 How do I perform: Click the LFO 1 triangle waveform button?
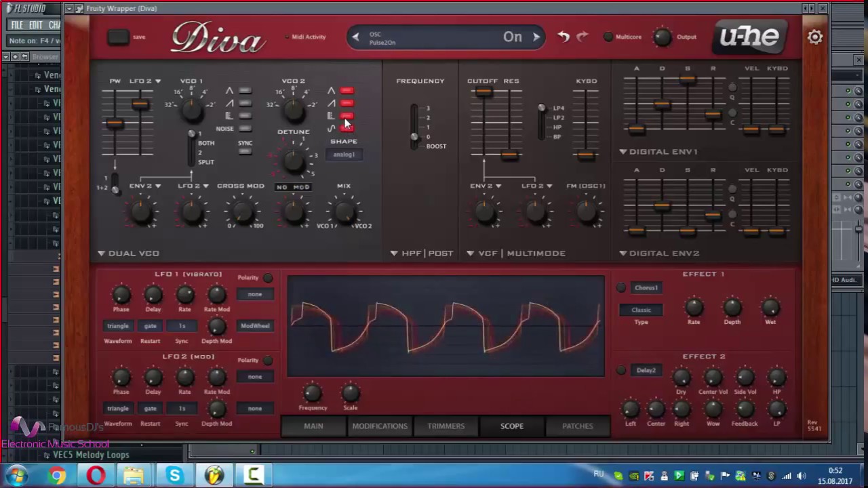118,326
